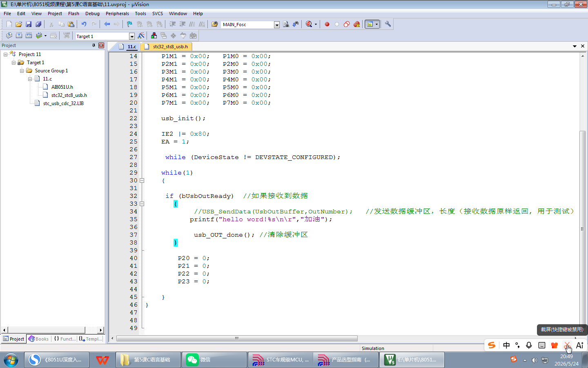This screenshot has width=588, height=368.
Task: Open the editor tab list arrow
Action: (575, 46)
